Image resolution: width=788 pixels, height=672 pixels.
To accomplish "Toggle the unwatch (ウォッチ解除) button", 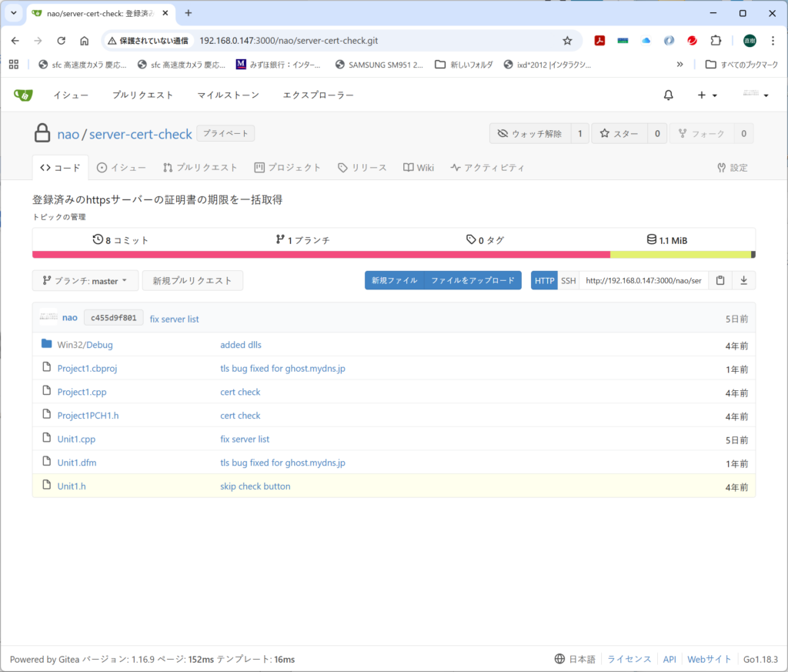I will click(x=531, y=134).
